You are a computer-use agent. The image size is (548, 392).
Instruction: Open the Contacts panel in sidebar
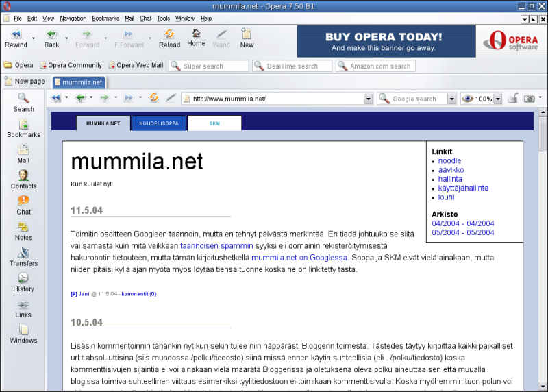coord(23,179)
